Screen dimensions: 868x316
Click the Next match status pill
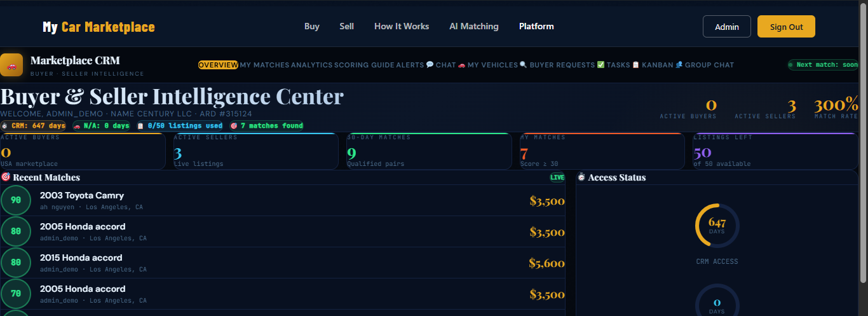pyautogui.click(x=824, y=65)
